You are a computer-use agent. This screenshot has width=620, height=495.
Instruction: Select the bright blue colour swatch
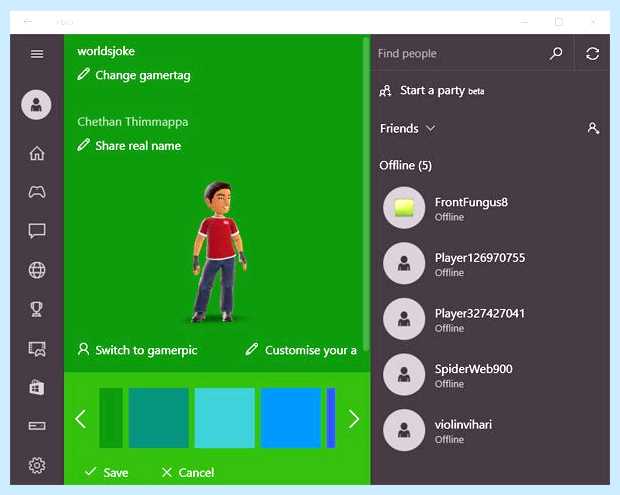tap(291, 418)
